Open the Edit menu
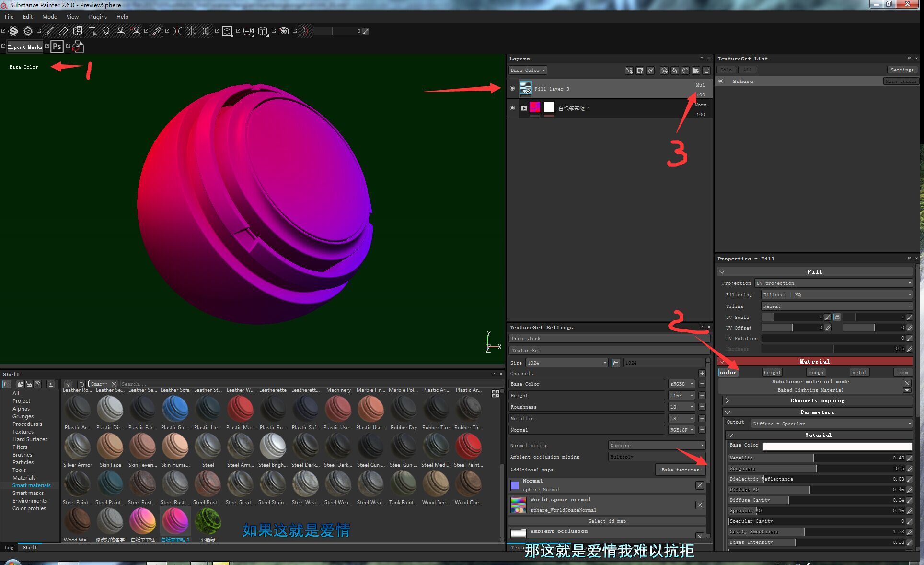This screenshot has height=565, width=924. (x=28, y=17)
